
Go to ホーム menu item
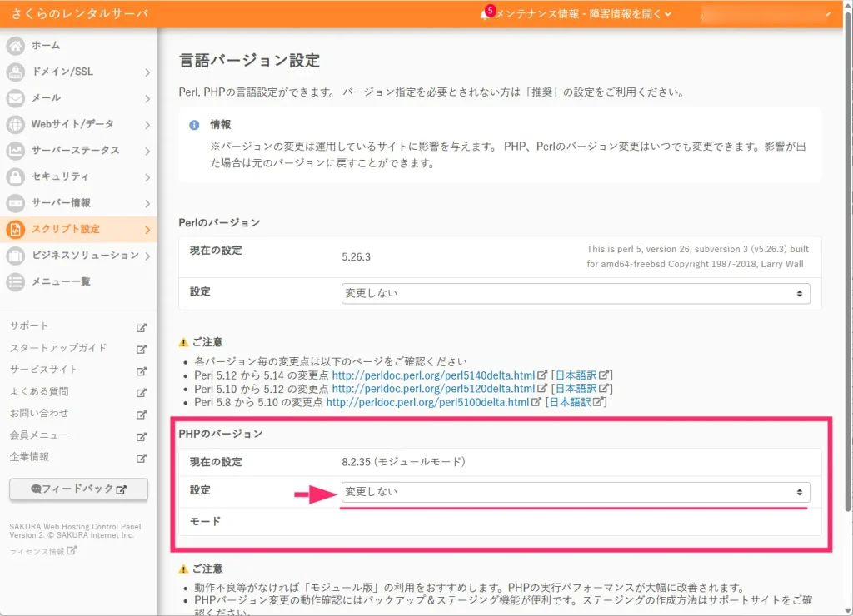pyautogui.click(x=79, y=46)
